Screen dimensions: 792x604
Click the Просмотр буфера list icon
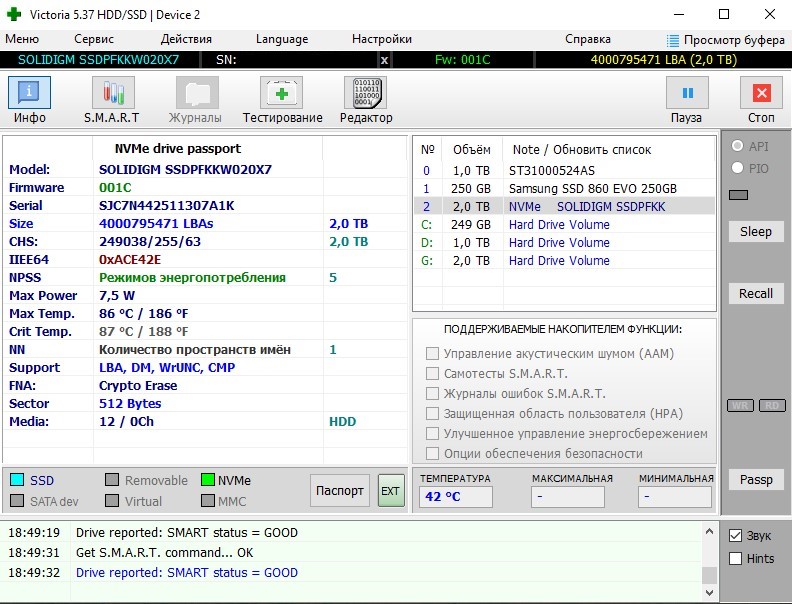click(672, 40)
